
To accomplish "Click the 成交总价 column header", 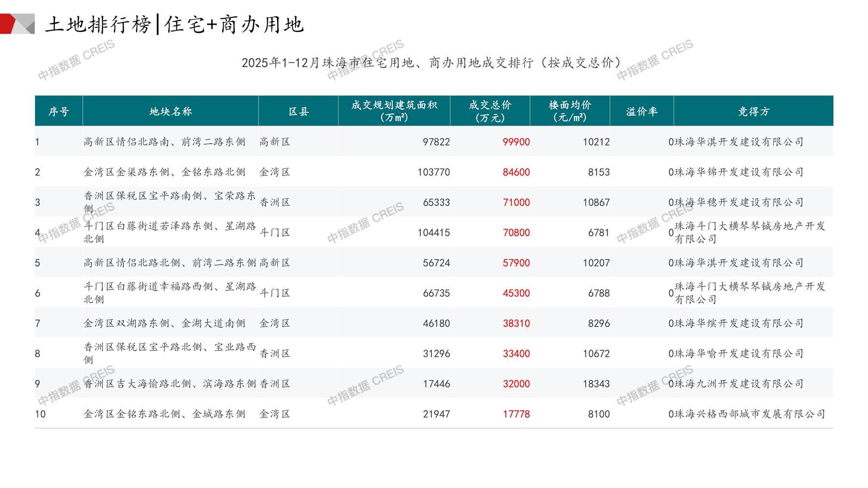I will [x=490, y=111].
